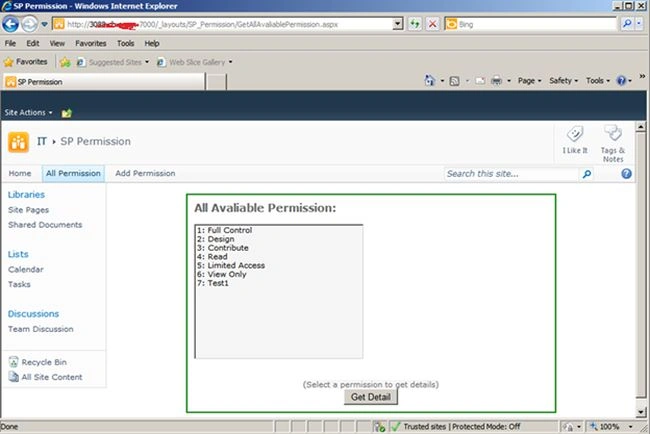The image size is (650, 434).
Task: Select the All Permission tab
Action: coord(73,173)
